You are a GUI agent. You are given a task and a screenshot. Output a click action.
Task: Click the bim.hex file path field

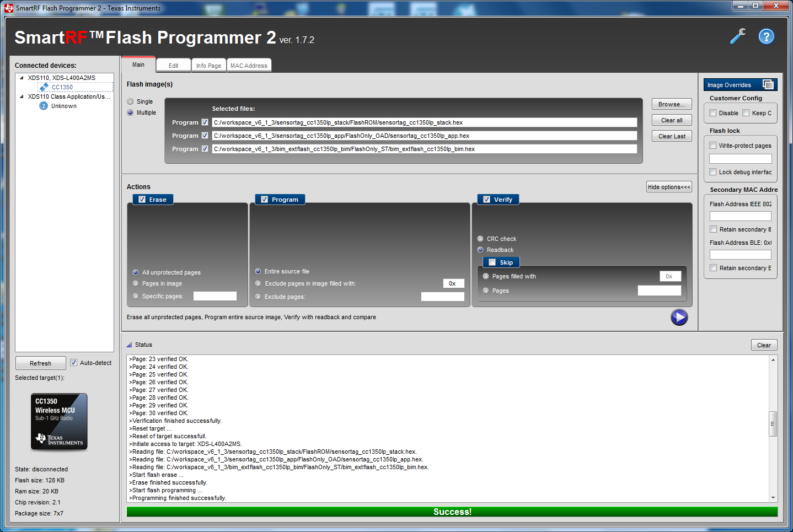(425, 149)
